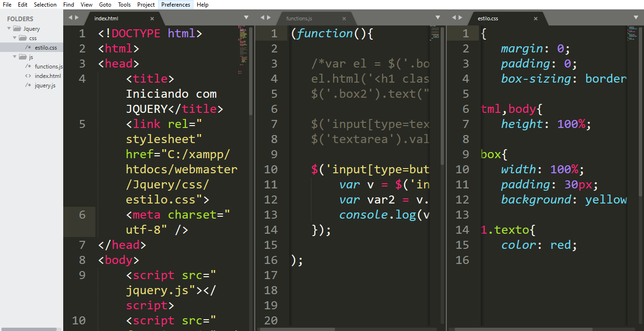Viewport: 644px width, 331px height.
Task: Open the Find menu
Action: [68, 5]
